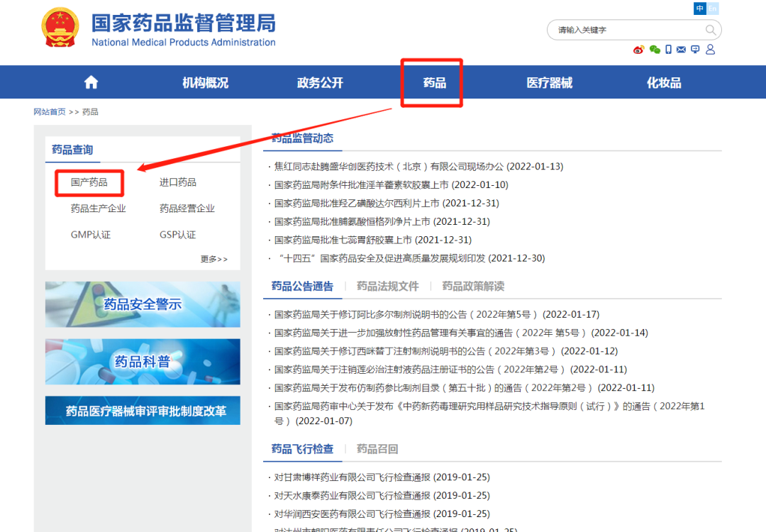Open the 莲必治注射液 registration cancellation announcement
The width and height of the screenshot is (766, 532).
[450, 370]
